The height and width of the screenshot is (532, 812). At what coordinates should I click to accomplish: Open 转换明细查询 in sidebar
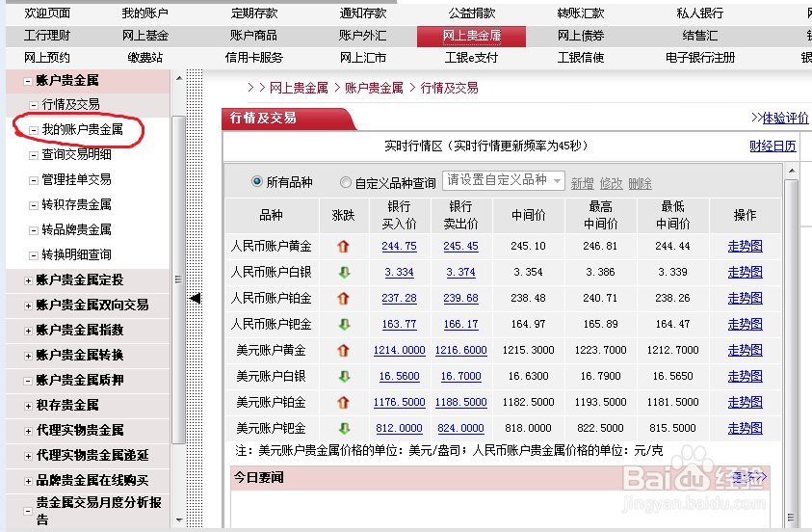[x=76, y=254]
